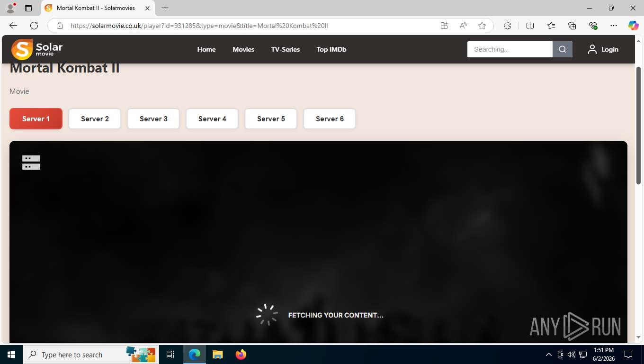Open Microsoft Edge from taskbar

(195, 355)
